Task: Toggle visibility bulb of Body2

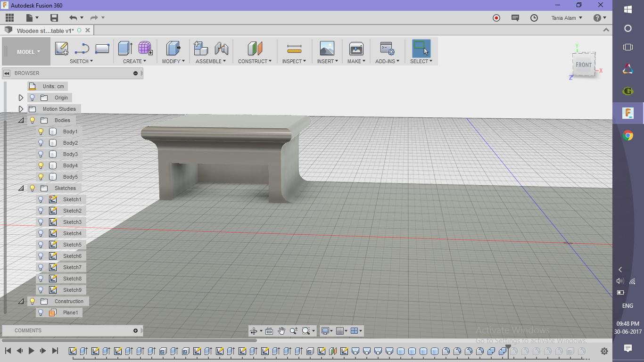Action: point(41,143)
